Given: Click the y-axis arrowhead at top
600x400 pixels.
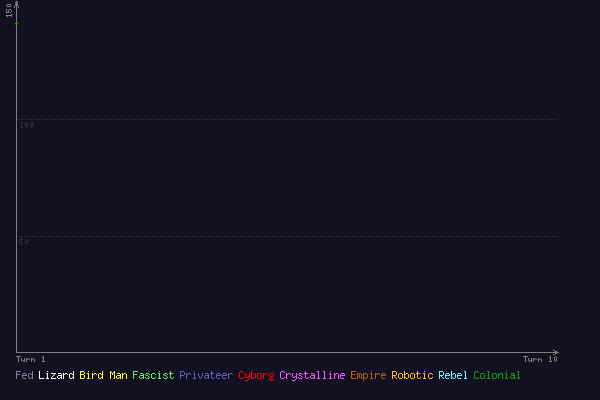Looking at the screenshot, I should point(17,5).
